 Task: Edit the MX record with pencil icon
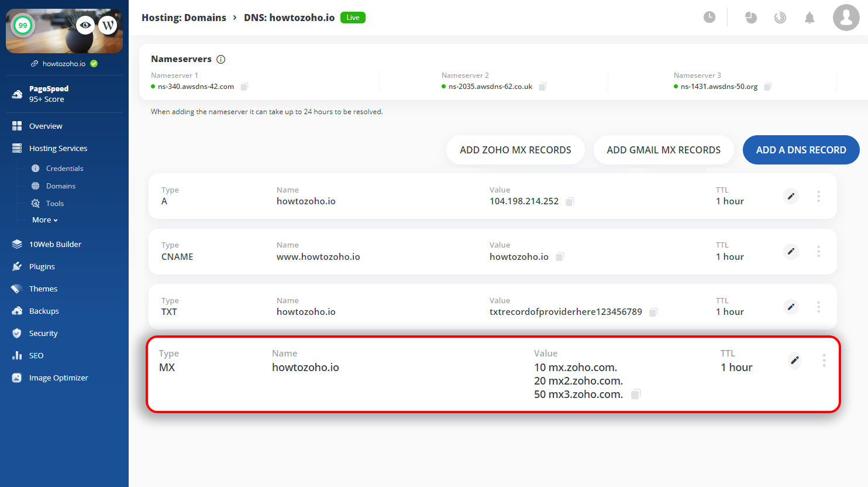click(x=794, y=360)
